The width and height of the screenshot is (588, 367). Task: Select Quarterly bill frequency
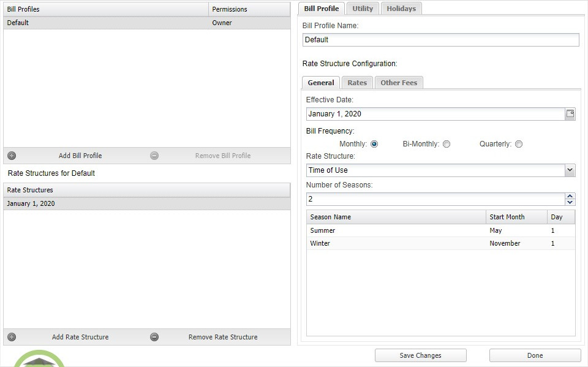519,144
